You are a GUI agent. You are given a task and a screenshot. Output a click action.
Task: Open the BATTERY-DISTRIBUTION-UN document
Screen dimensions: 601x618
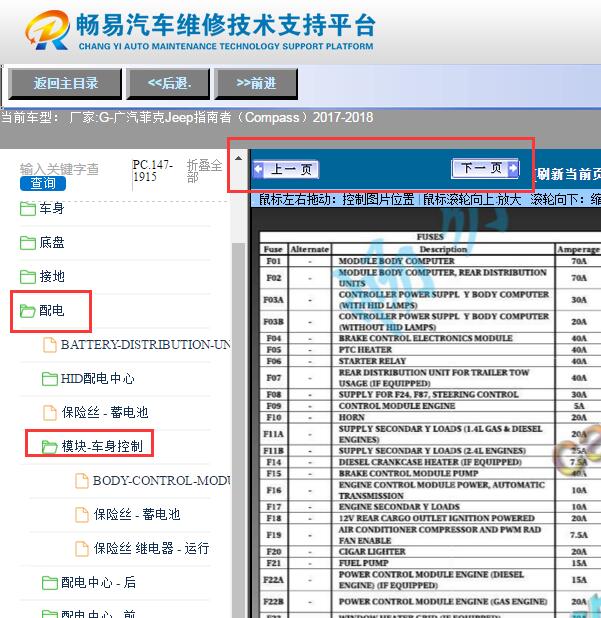tap(146, 344)
